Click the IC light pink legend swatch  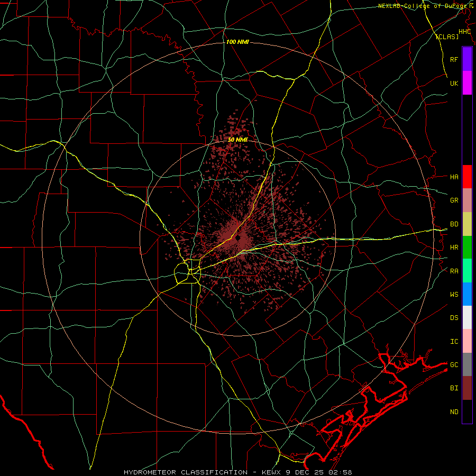467,341
